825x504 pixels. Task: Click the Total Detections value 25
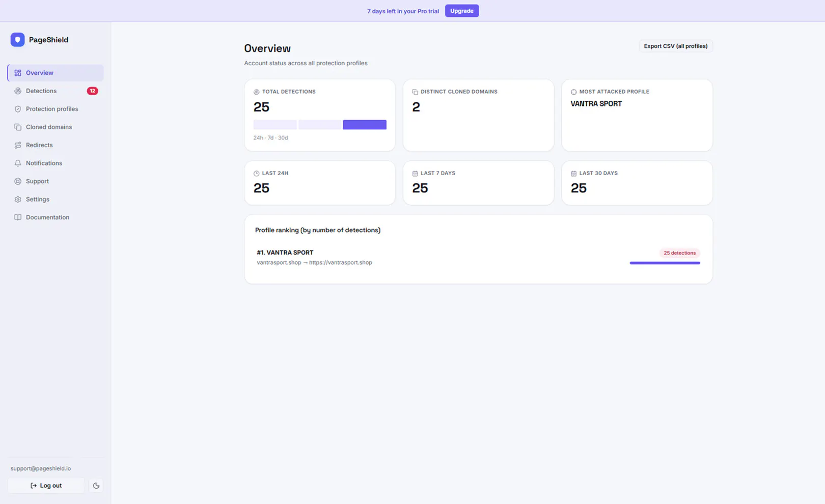tap(261, 107)
